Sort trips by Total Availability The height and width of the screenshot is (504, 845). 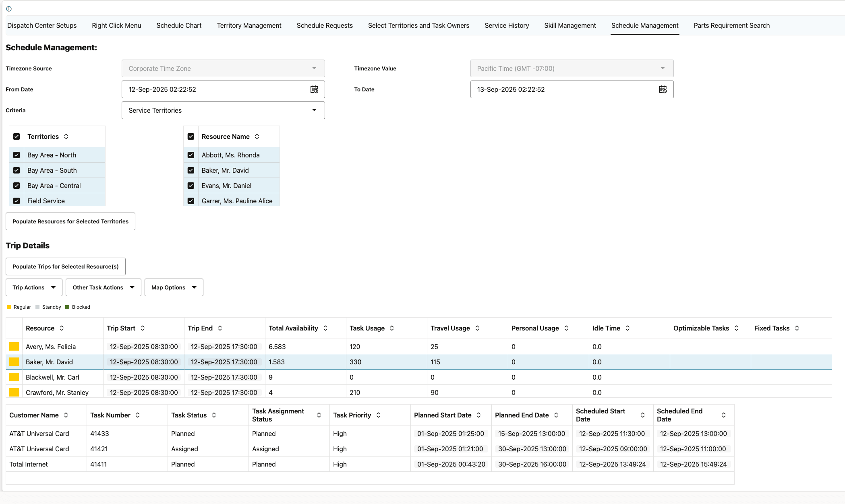[x=325, y=328]
